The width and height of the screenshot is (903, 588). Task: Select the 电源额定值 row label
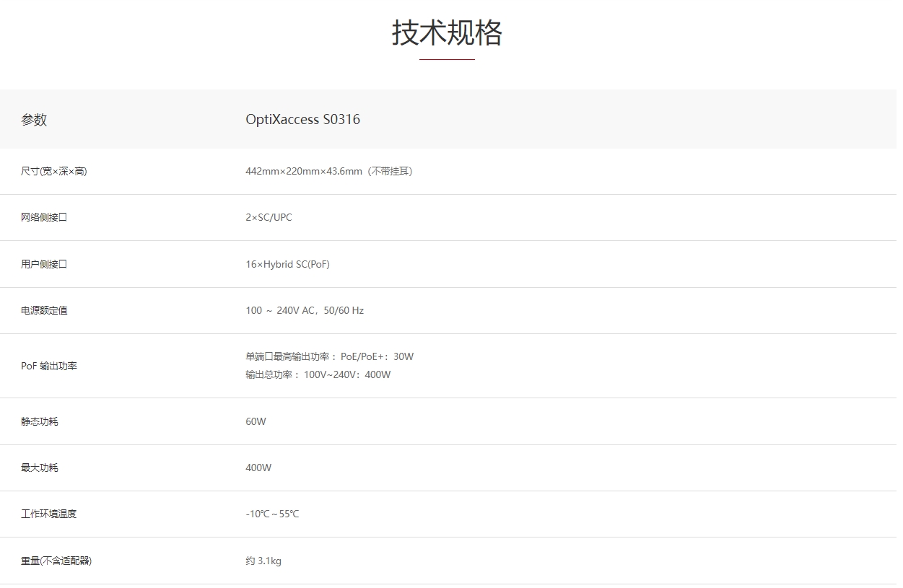(44, 310)
